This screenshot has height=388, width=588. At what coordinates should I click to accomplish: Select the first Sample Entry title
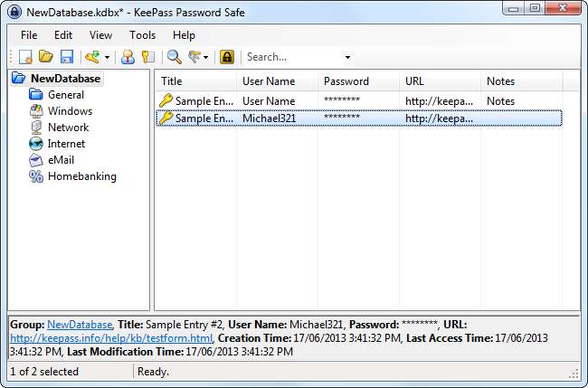(204, 101)
